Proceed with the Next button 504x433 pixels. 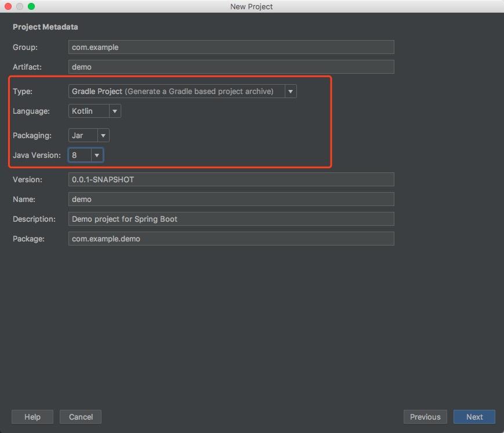pos(474,417)
